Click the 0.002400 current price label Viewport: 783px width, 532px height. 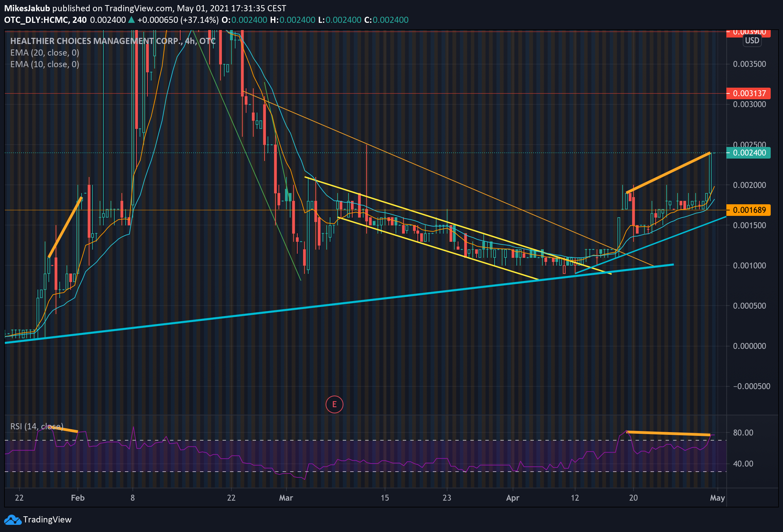pos(748,153)
